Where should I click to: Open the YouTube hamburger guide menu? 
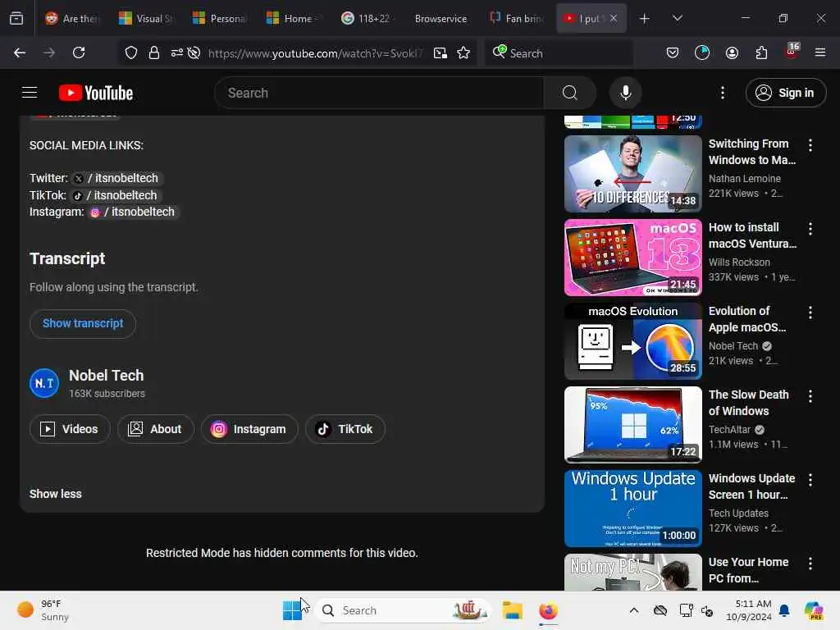tap(30, 93)
